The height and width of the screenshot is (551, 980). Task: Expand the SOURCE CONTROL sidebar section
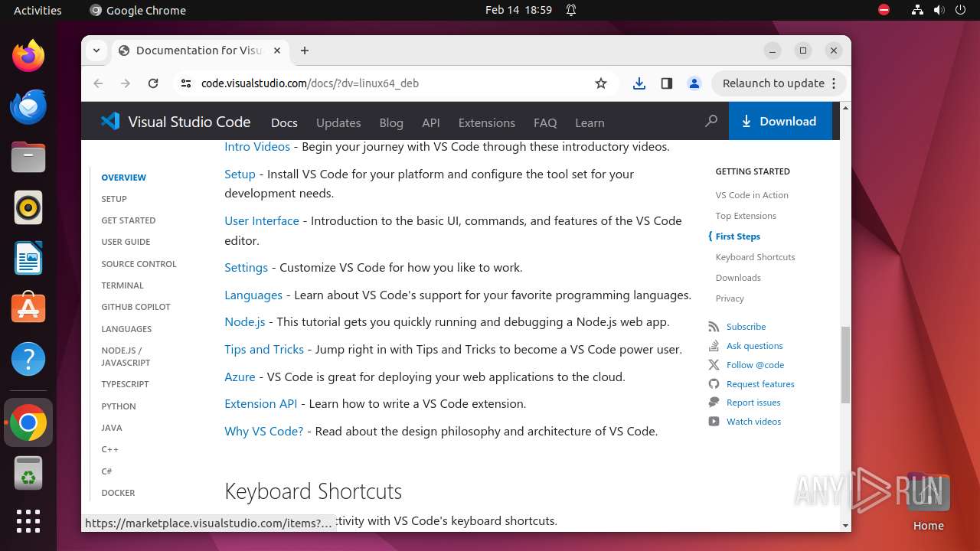click(139, 264)
